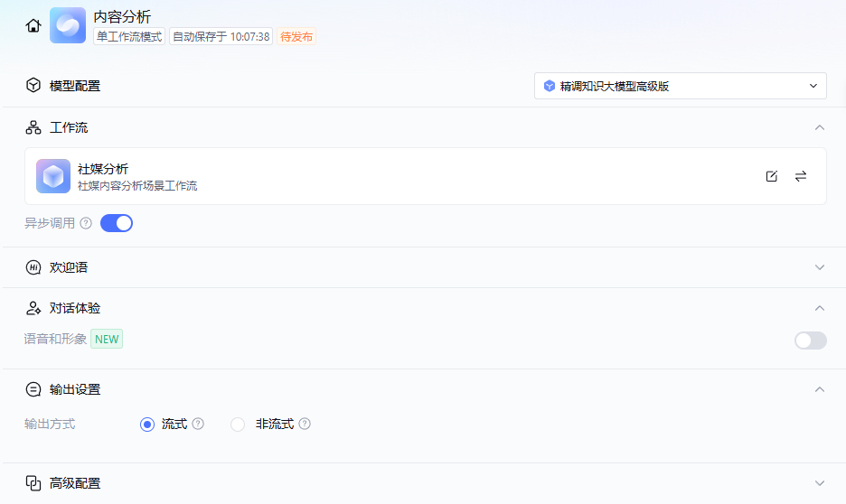Click the 欢迎语 Hi icon
This screenshot has width=846, height=504.
[x=33, y=267]
